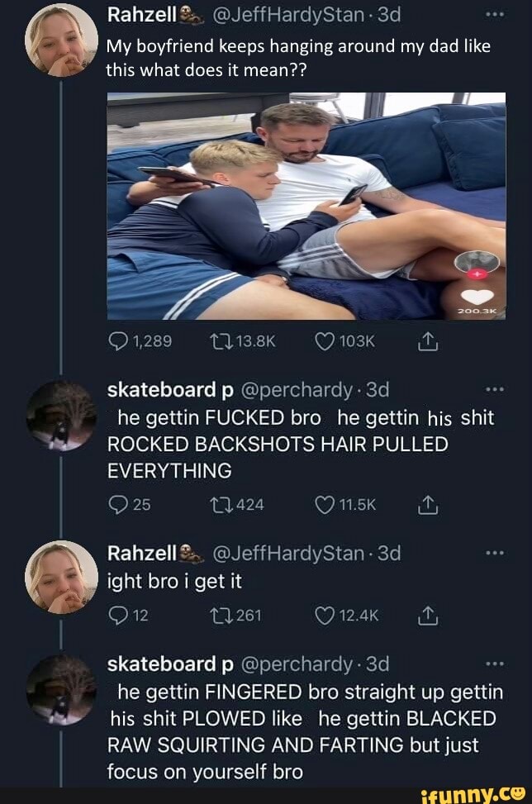Open the @perchardy handle on first reply
This screenshot has height=804, width=532.
click(297, 390)
